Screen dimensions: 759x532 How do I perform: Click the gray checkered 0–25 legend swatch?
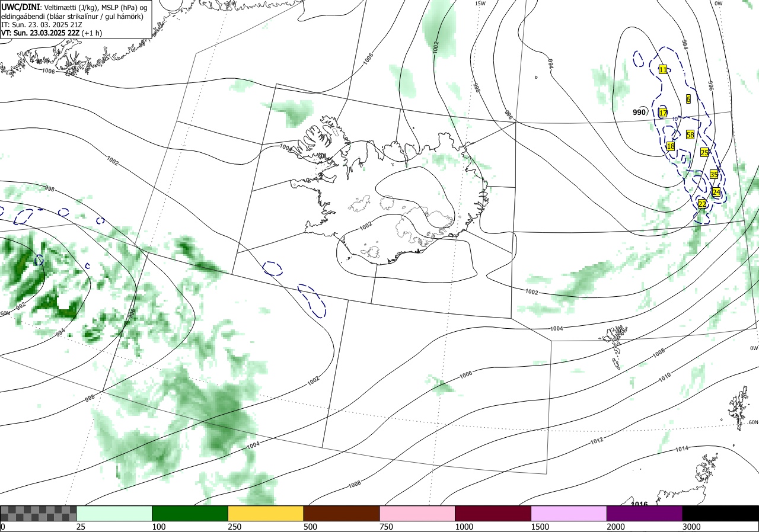coord(39,513)
